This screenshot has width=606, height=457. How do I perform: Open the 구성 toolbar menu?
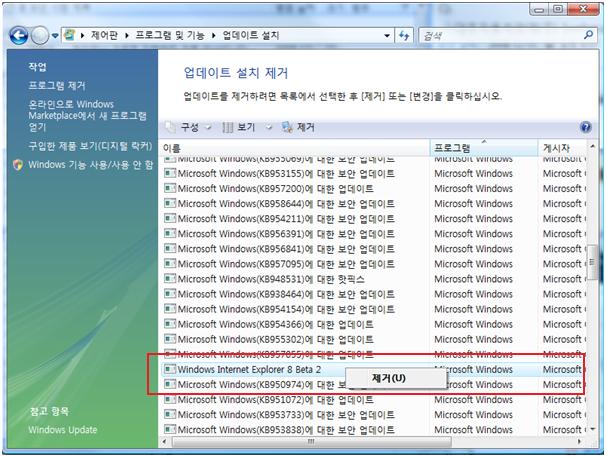click(189, 127)
